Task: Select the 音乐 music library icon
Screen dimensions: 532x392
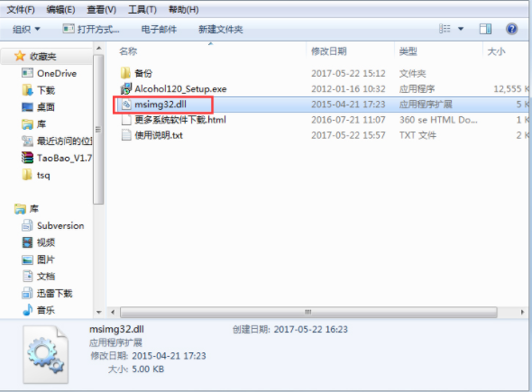Action: click(27, 310)
